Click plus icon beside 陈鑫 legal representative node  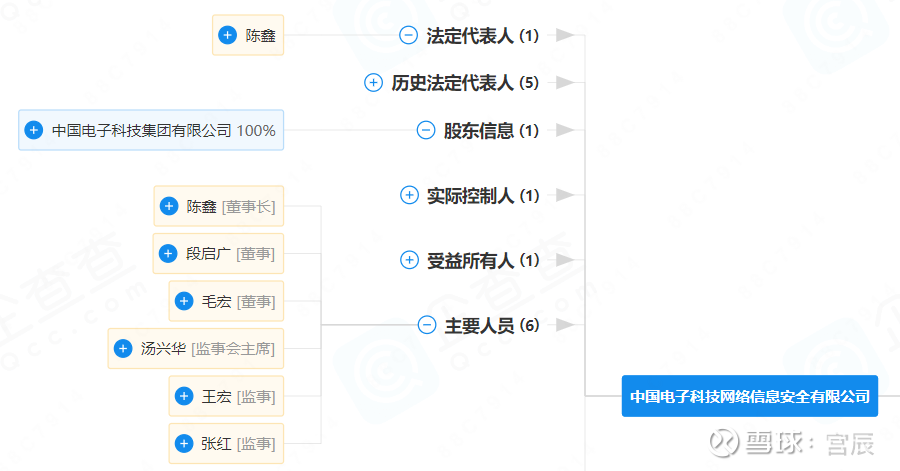point(228,35)
